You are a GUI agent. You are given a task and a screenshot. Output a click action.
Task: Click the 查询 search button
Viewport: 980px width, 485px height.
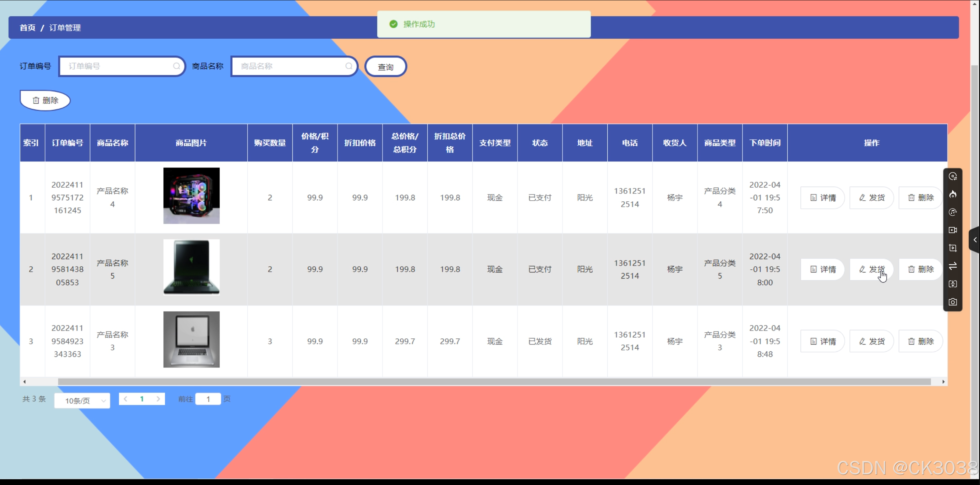coord(385,67)
